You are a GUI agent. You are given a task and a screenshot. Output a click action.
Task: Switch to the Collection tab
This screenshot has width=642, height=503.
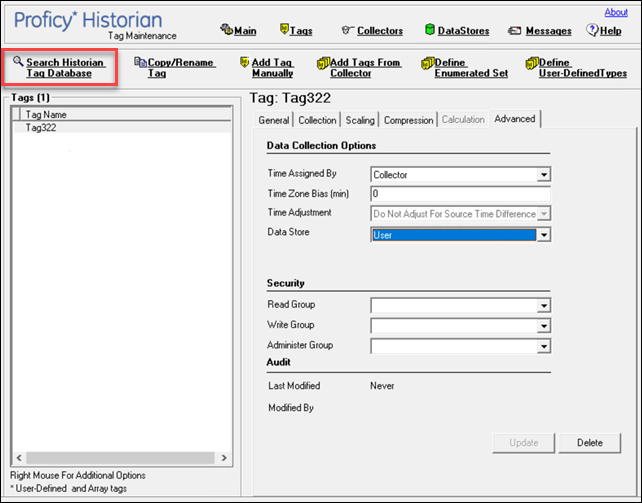(317, 120)
